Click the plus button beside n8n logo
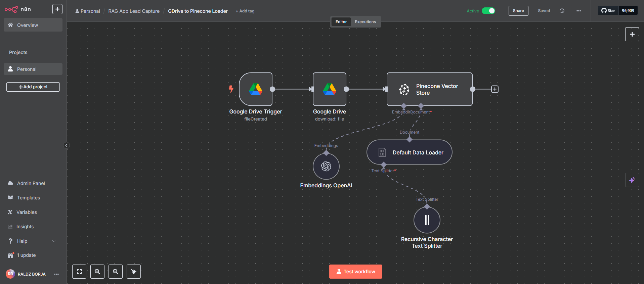This screenshot has width=644, height=284. tap(57, 9)
